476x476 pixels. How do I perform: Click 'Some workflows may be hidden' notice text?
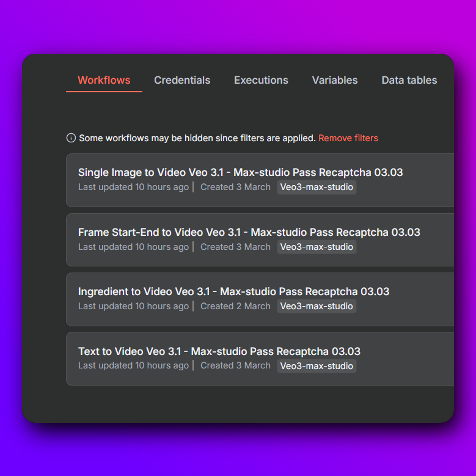tap(197, 138)
